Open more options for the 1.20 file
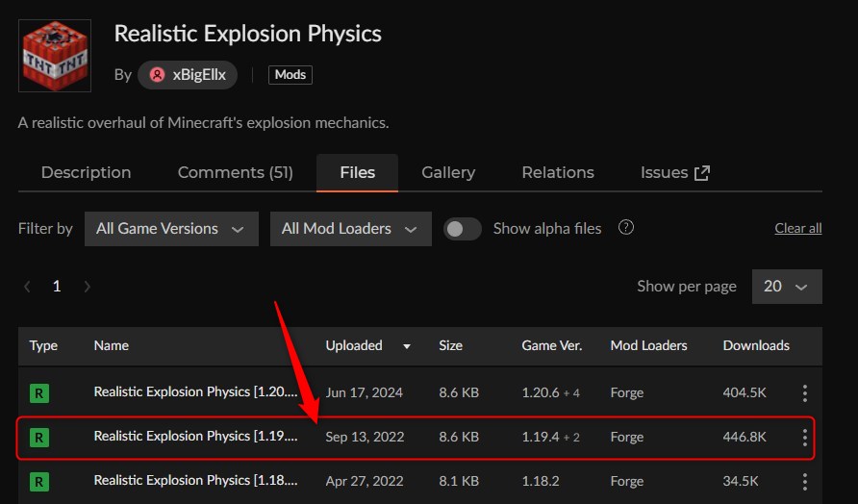The image size is (858, 504). point(805,392)
